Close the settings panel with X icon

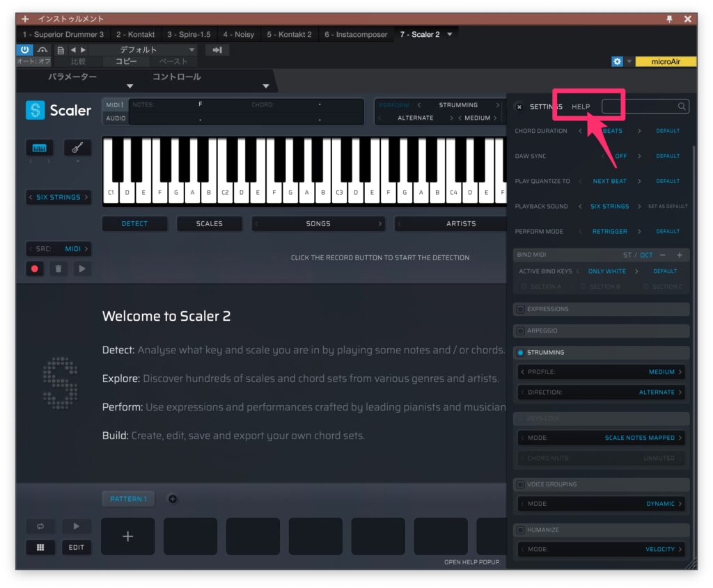[x=519, y=106]
